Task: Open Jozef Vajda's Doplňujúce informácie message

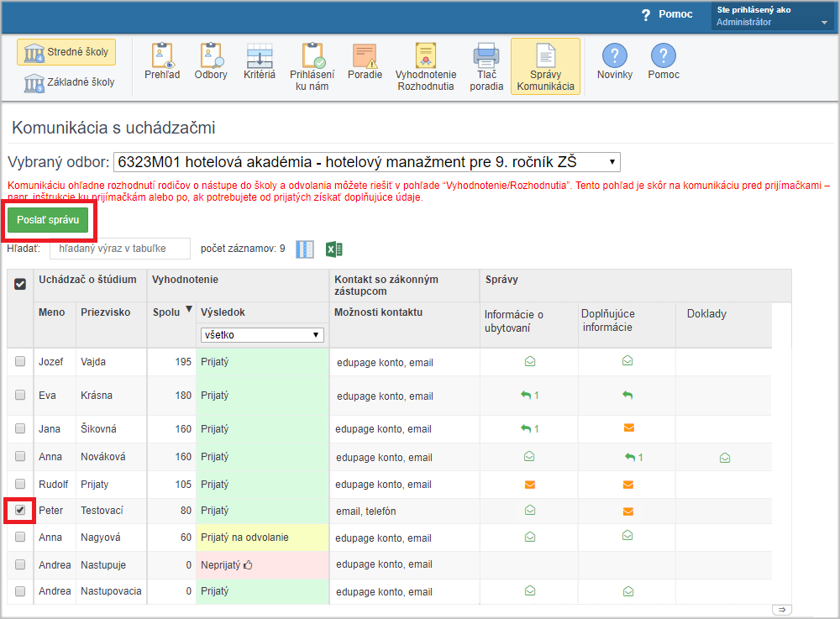Action: coord(627,361)
